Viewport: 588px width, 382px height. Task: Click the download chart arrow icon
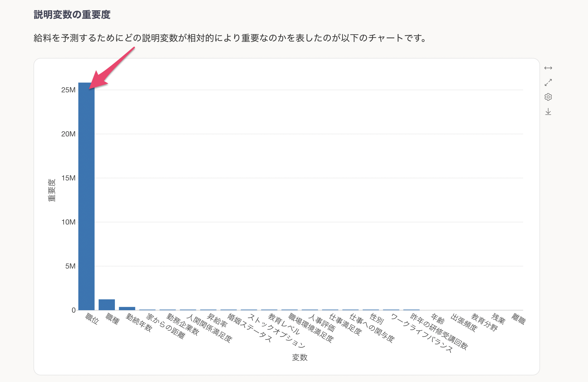pyautogui.click(x=548, y=112)
